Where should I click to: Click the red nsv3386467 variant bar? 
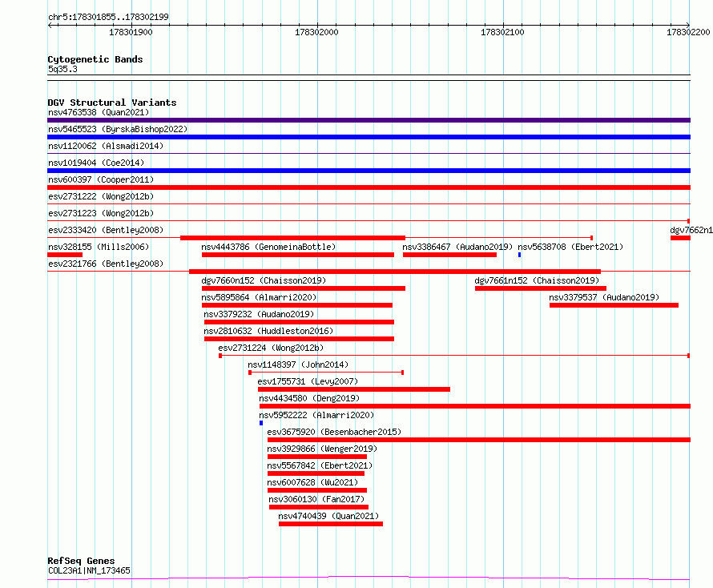point(449,255)
